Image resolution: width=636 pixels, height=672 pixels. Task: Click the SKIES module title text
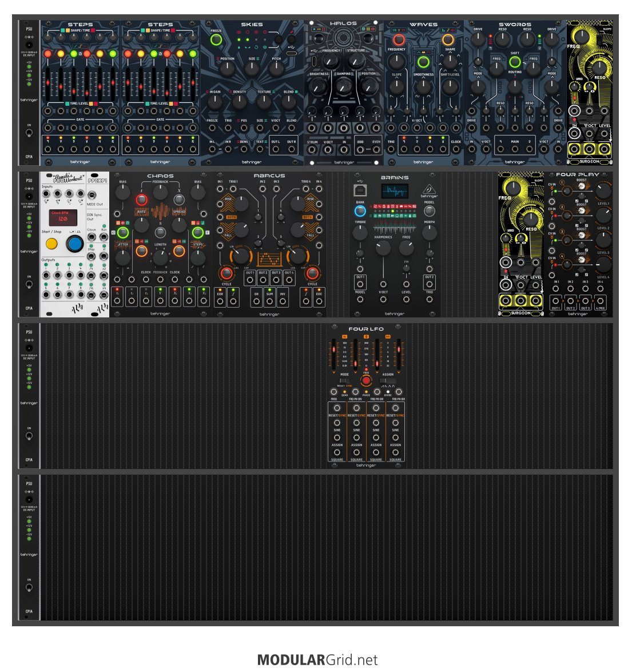[252, 25]
